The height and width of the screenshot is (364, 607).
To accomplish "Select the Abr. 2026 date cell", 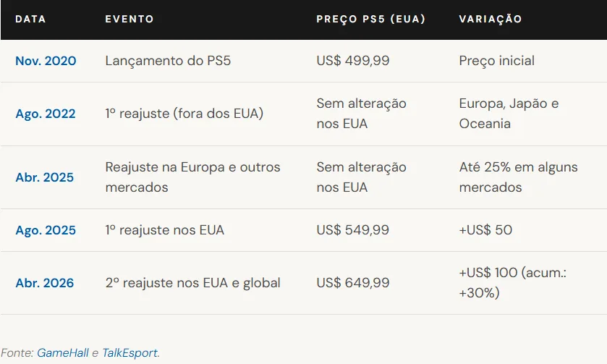I will coord(44,283).
